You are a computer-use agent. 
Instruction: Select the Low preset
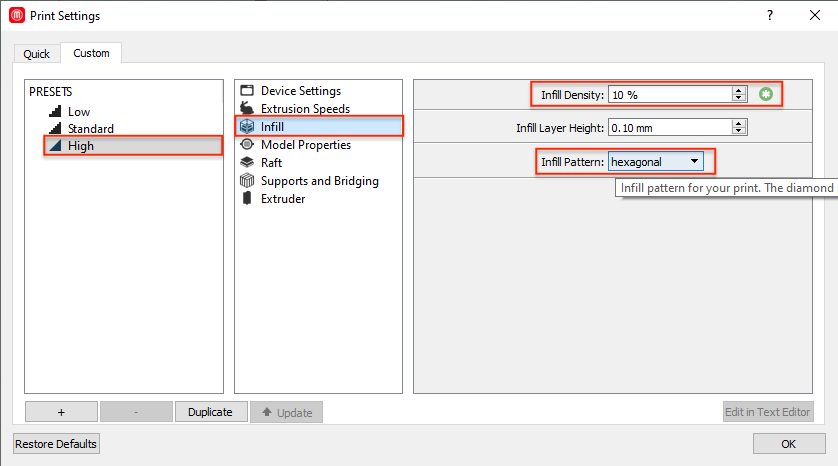tap(78, 112)
